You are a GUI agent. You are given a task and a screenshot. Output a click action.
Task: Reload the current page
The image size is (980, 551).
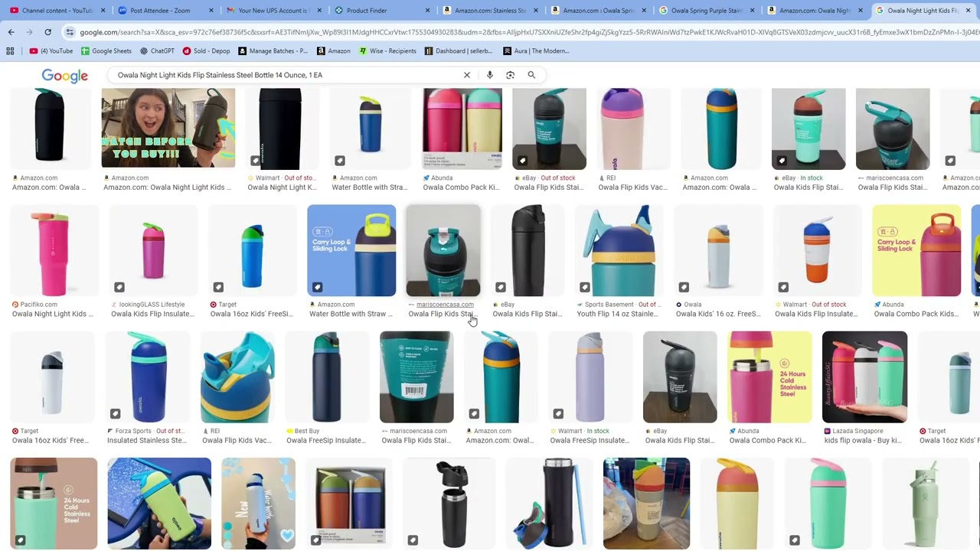[x=47, y=32]
